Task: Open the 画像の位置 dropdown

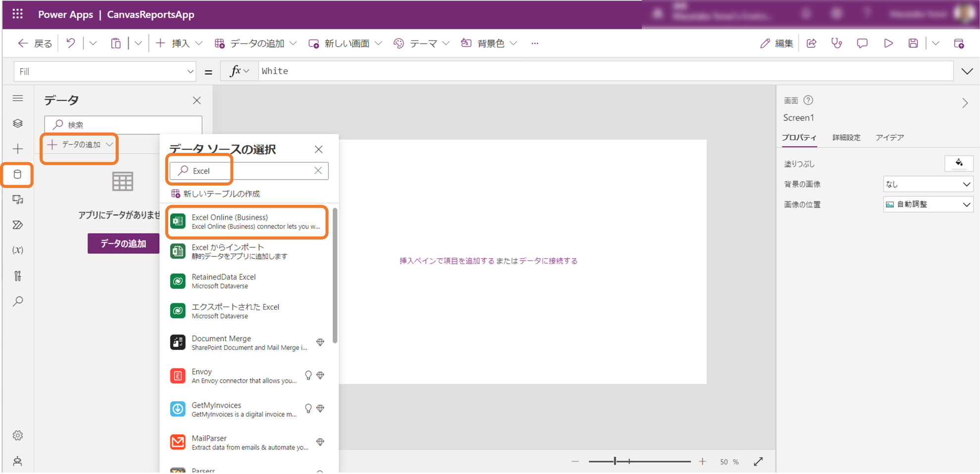Action: (x=928, y=204)
